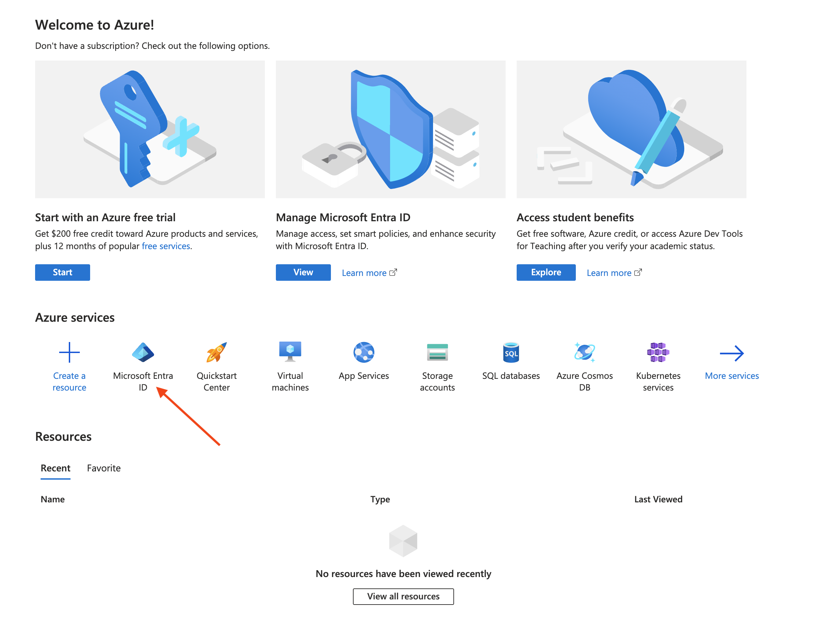Click the More services arrow
Viewport: 840px width, 640px height.
[x=732, y=353]
